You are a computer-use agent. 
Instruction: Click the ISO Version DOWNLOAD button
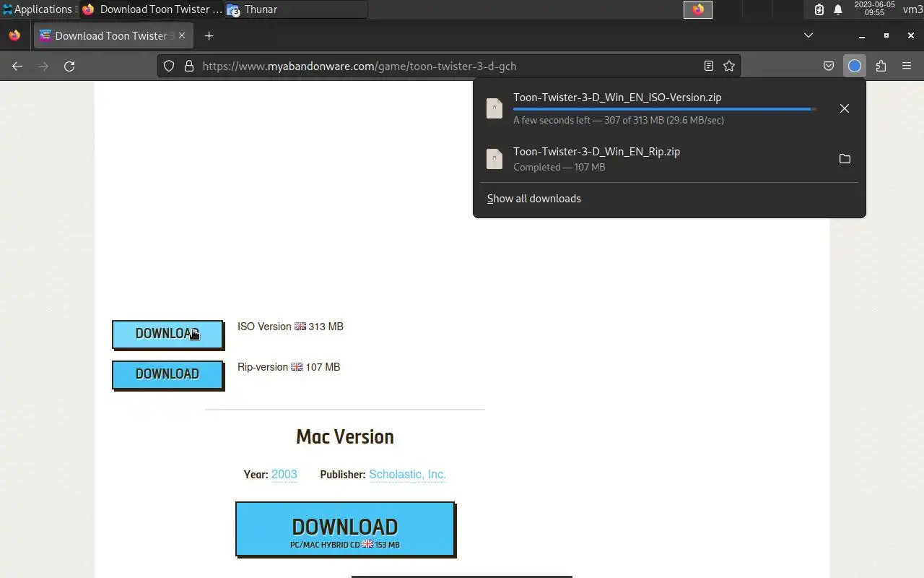click(167, 334)
